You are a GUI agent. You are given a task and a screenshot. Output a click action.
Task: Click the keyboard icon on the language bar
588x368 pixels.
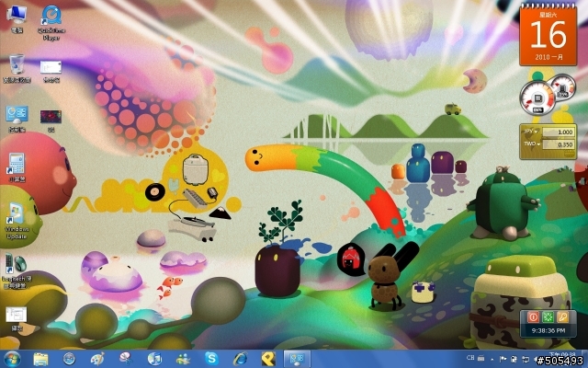481,359
